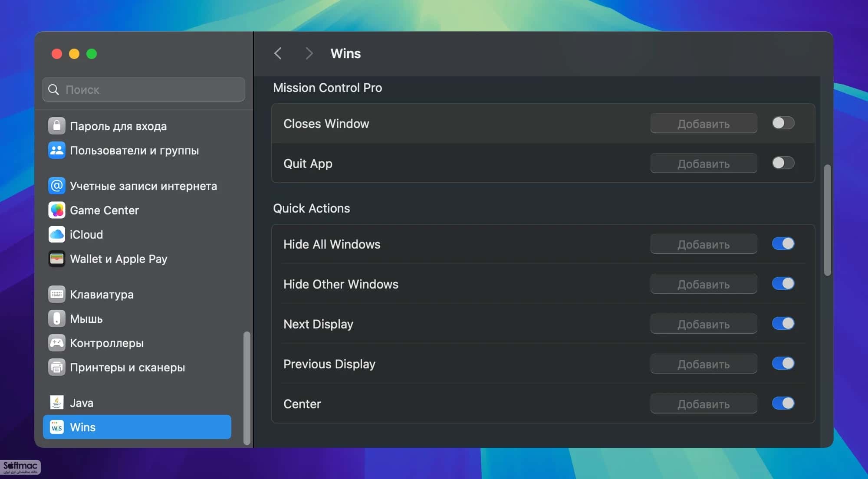868x479 pixels.
Task: Disable the Previous Display toggle
Action: pos(783,364)
